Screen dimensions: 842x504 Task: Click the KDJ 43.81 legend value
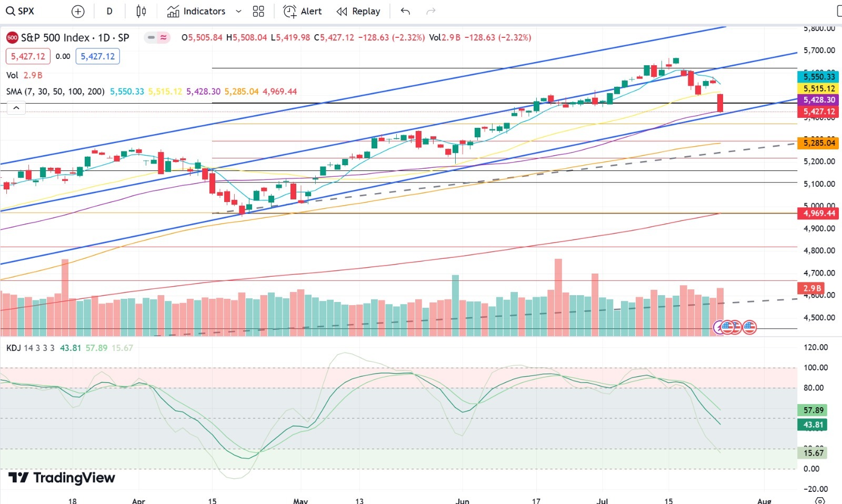point(71,348)
